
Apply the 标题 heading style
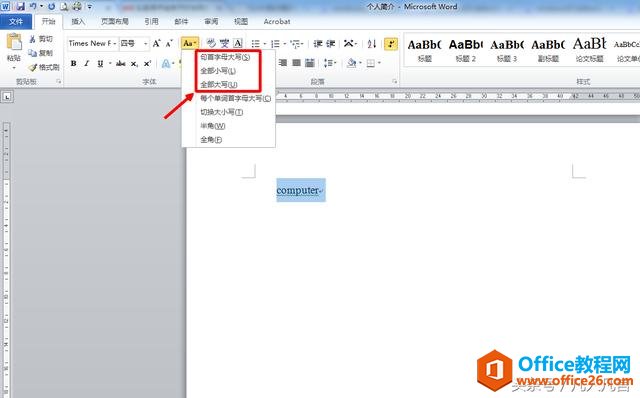pos(424,50)
